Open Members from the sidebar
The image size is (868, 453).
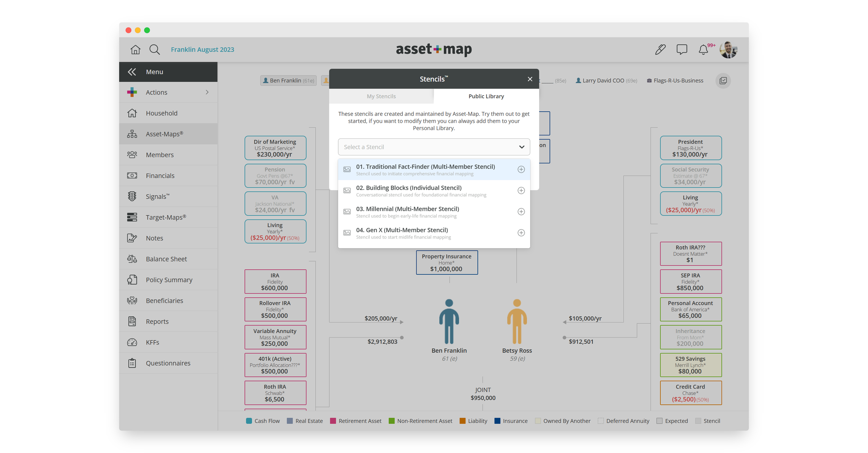coord(168,155)
